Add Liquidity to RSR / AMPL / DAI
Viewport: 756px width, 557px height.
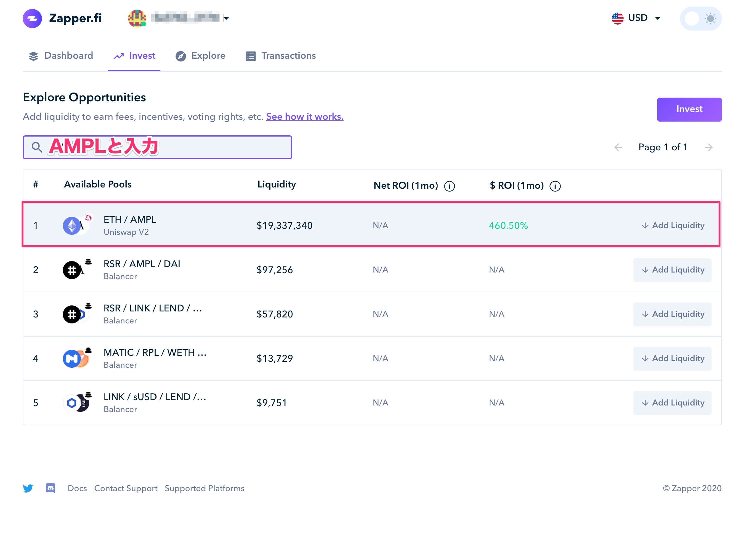[672, 270]
